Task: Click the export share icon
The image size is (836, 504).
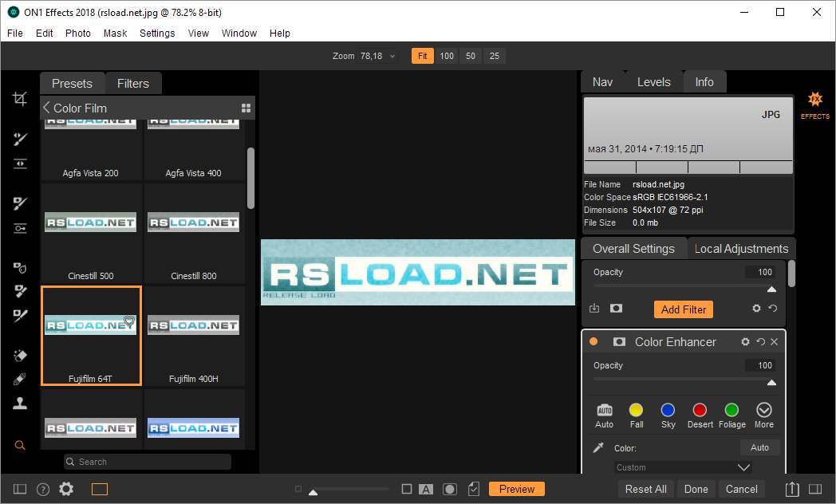Action: [x=792, y=489]
